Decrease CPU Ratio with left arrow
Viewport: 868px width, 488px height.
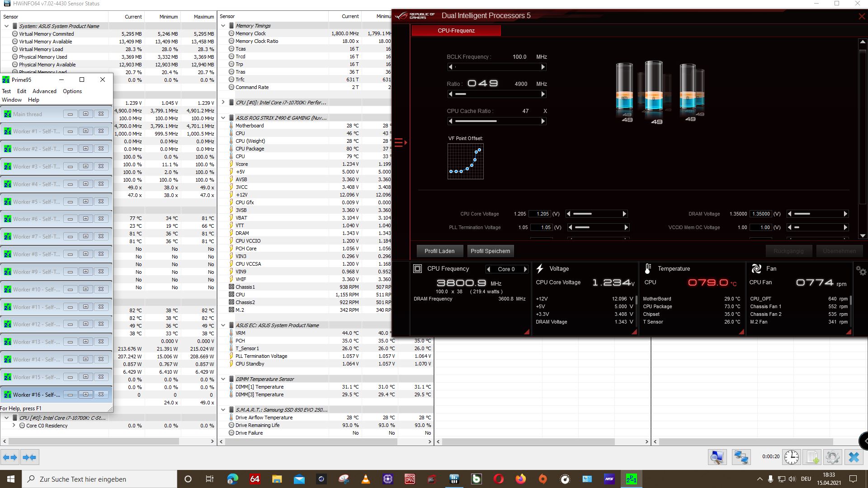pos(450,94)
